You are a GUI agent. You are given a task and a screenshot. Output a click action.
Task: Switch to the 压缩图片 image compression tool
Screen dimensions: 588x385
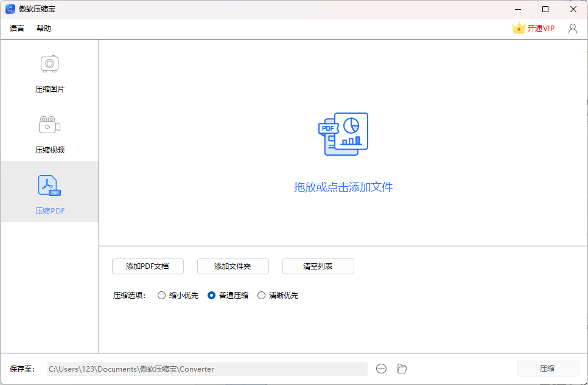click(x=49, y=72)
